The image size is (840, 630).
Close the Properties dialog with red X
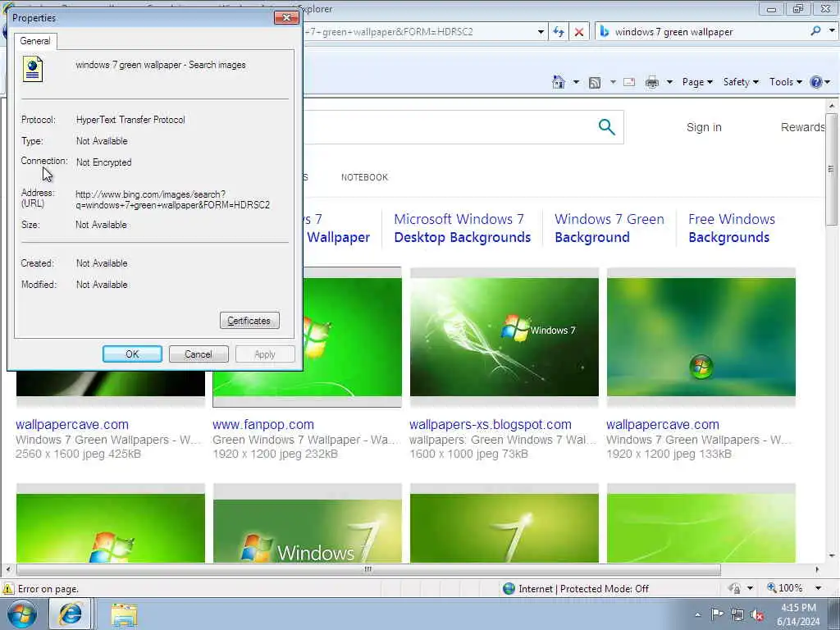pos(286,18)
